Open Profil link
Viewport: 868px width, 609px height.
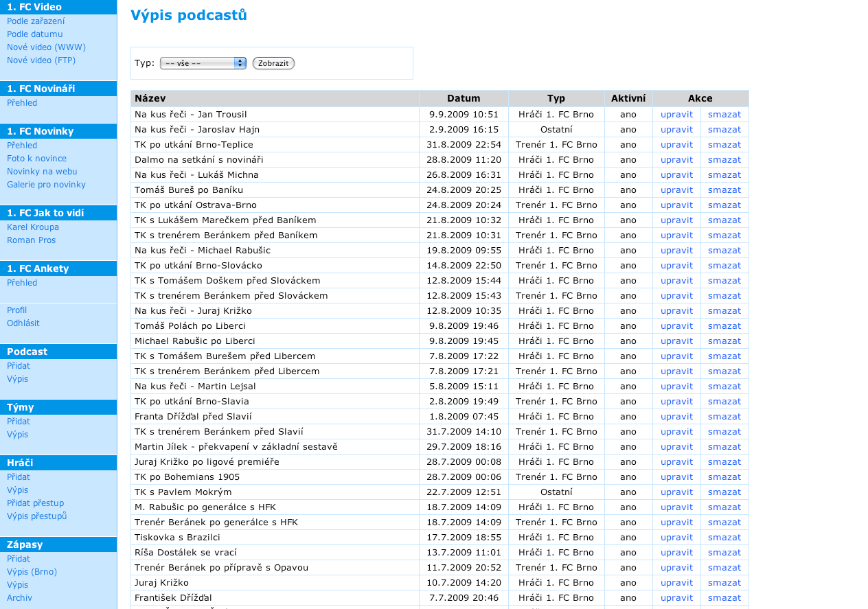click(17, 310)
